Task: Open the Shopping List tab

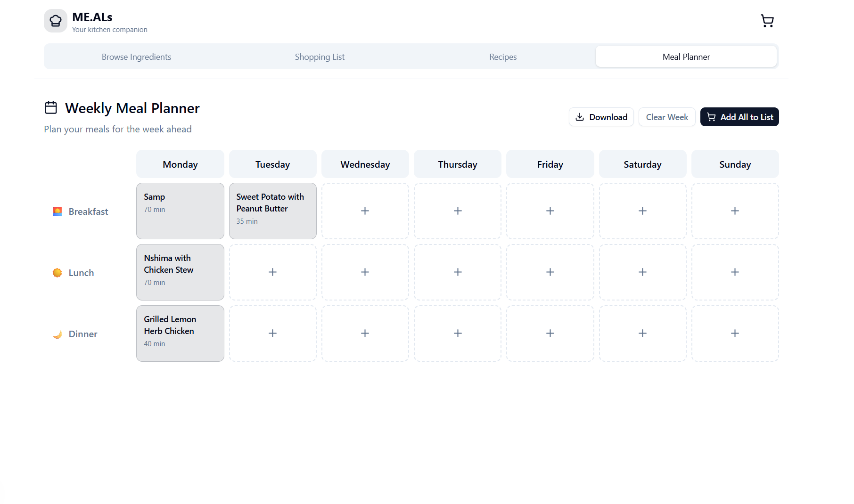Action: (320, 57)
